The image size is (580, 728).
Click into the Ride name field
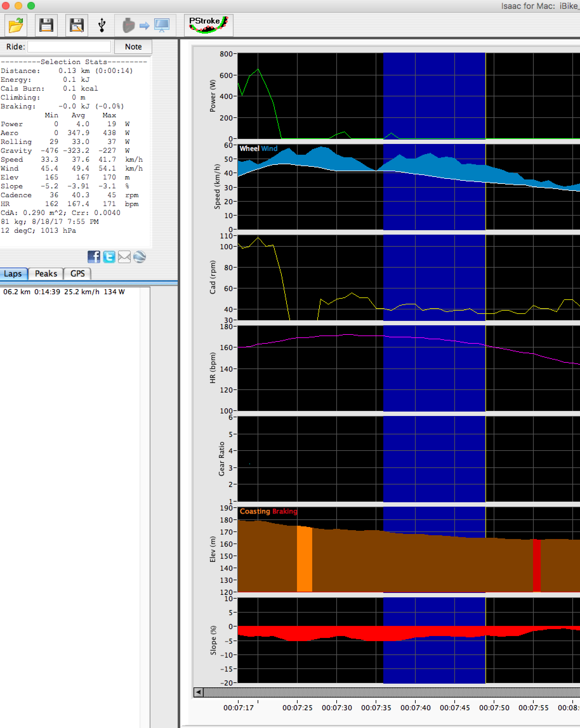point(69,47)
